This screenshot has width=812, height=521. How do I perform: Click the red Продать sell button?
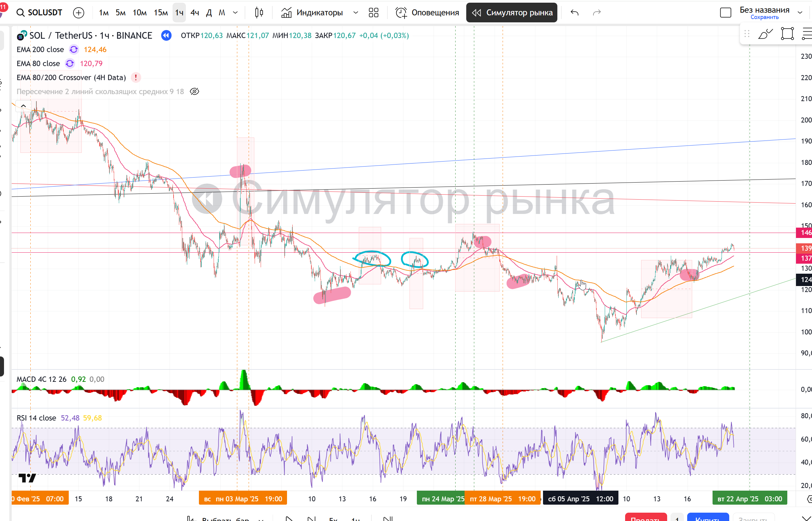[645, 518]
